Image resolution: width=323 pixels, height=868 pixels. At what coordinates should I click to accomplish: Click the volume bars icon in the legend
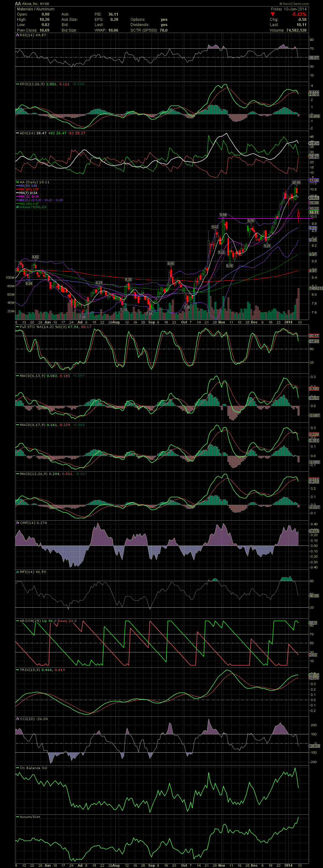18,207
